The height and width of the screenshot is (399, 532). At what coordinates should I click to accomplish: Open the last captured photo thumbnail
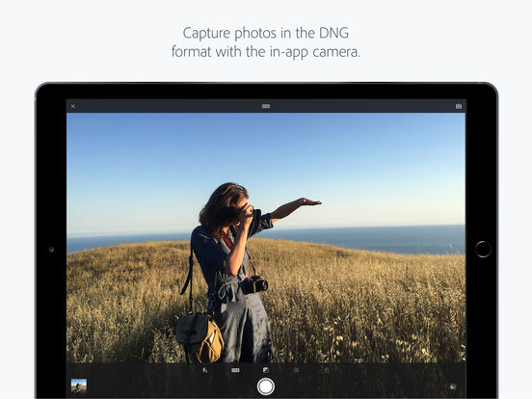tap(79, 386)
